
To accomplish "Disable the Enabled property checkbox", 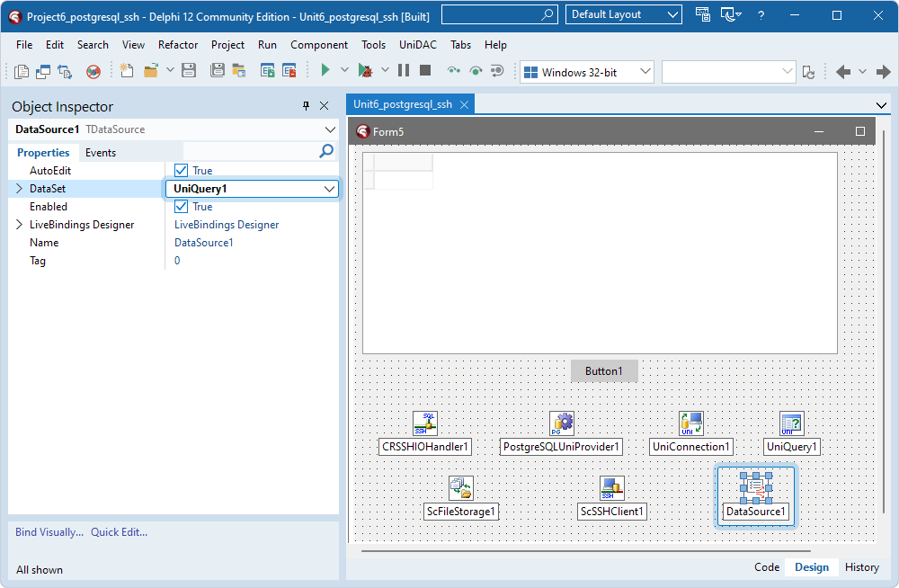I will 181,206.
